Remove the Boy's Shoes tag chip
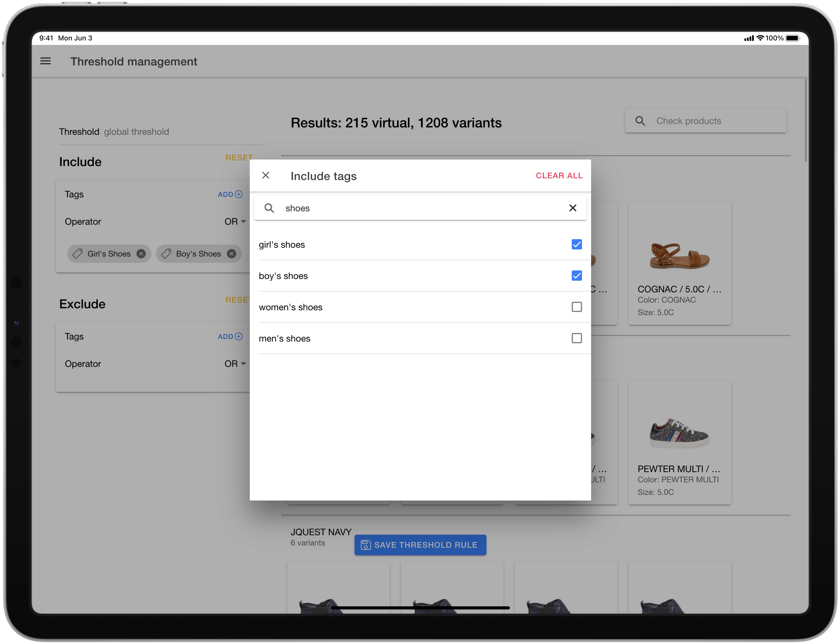The image size is (839, 644). (x=232, y=254)
